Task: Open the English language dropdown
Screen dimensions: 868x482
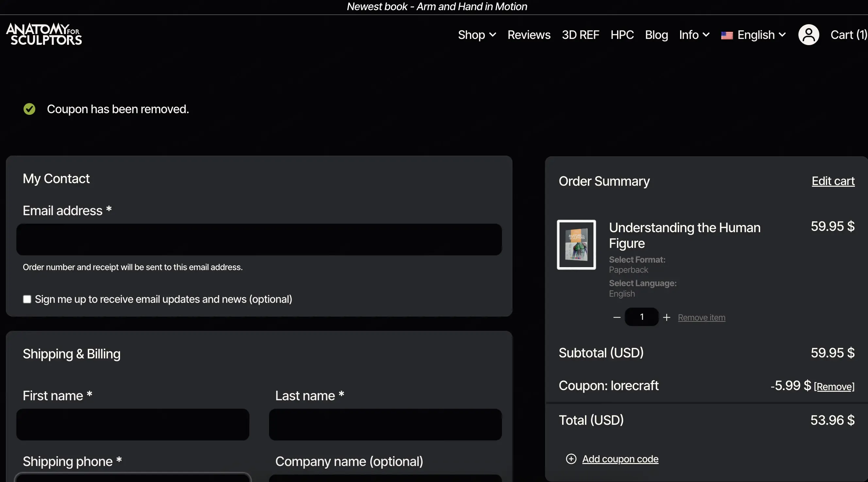Action: [761, 35]
